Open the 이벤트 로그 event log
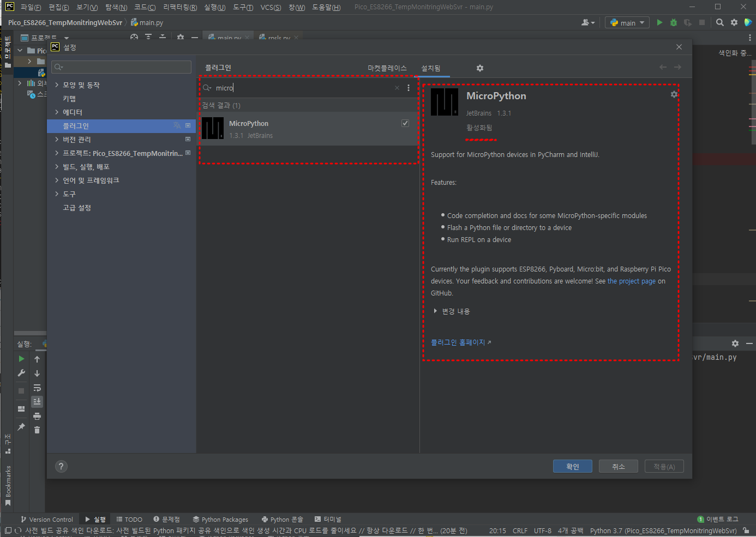This screenshot has width=756, height=537. click(718, 519)
